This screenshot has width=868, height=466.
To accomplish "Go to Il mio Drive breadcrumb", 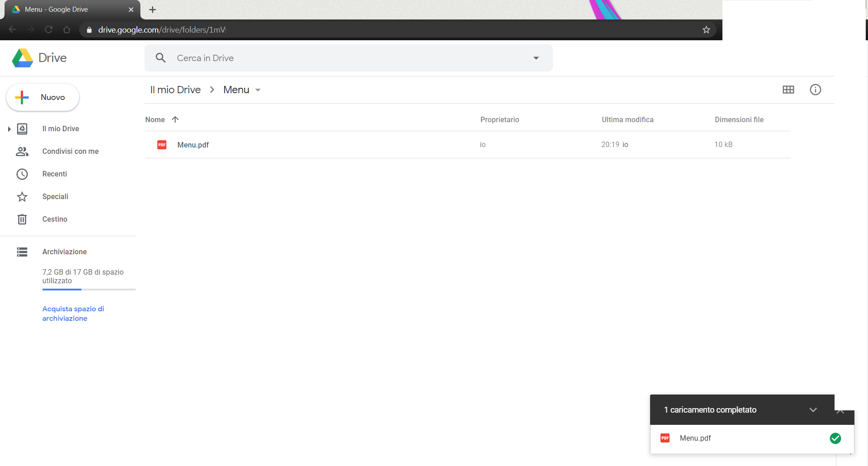I will [x=175, y=90].
